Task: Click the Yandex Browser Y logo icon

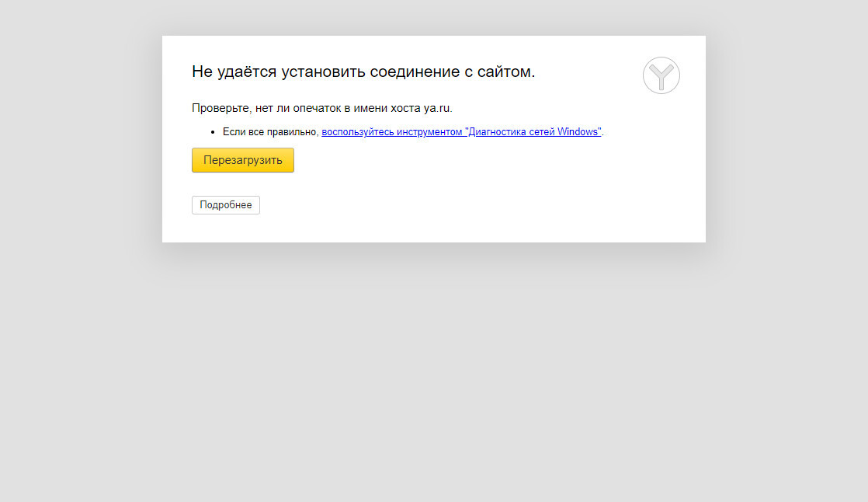Action: (661, 75)
